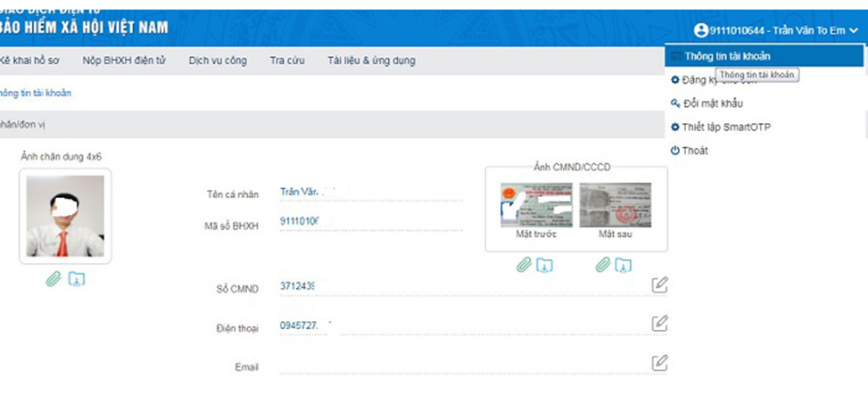The image size is (868, 411).
Task: Select Thông tin tài khoản in account menu
Action: click(x=727, y=56)
